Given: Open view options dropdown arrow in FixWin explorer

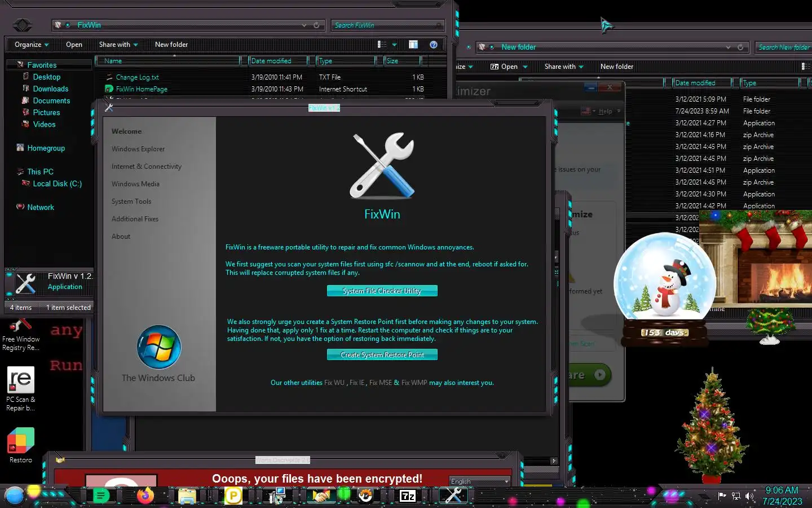Looking at the screenshot, I should pos(394,45).
